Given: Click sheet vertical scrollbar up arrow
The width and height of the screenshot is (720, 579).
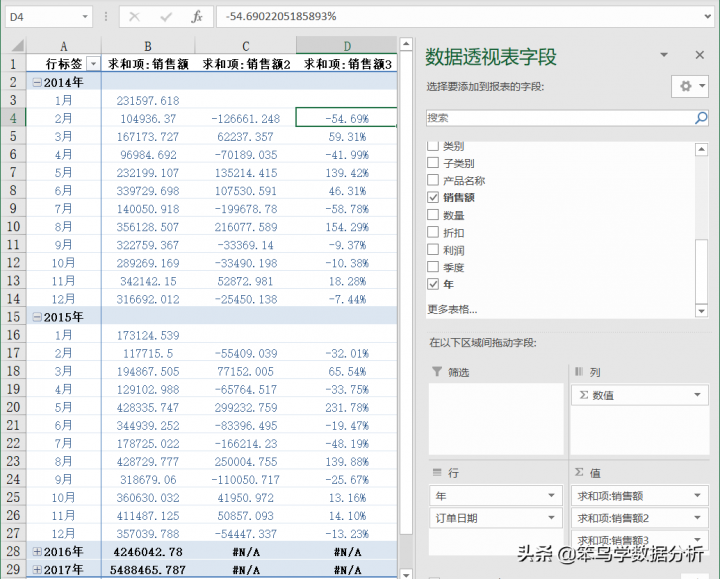Looking at the screenshot, I should click(x=406, y=45).
